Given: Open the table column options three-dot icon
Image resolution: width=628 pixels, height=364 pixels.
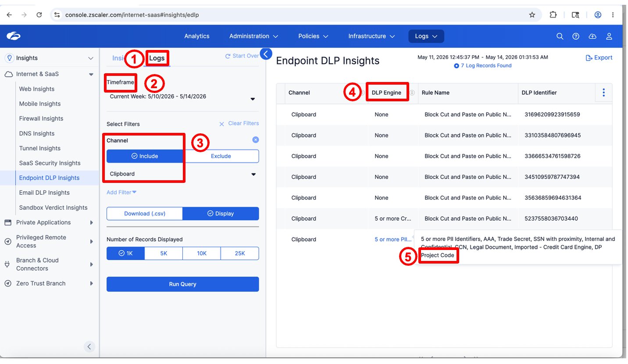Looking at the screenshot, I should 603,92.
